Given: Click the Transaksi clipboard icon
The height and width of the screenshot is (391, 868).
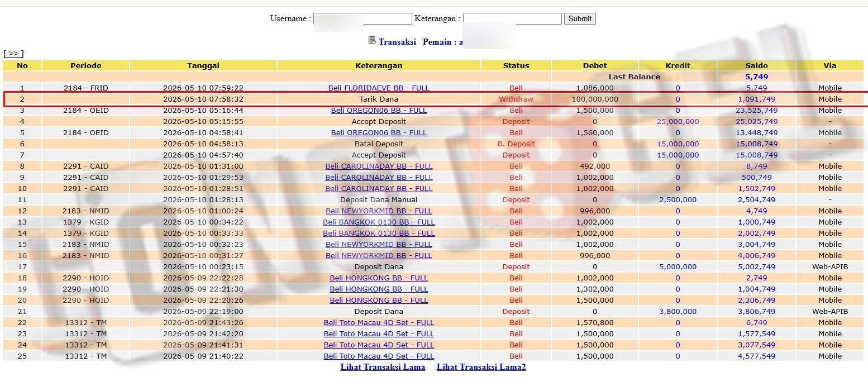Looking at the screenshot, I should tap(372, 40).
